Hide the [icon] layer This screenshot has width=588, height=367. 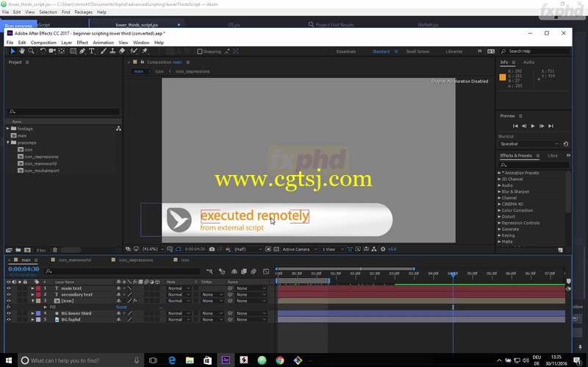9,301
